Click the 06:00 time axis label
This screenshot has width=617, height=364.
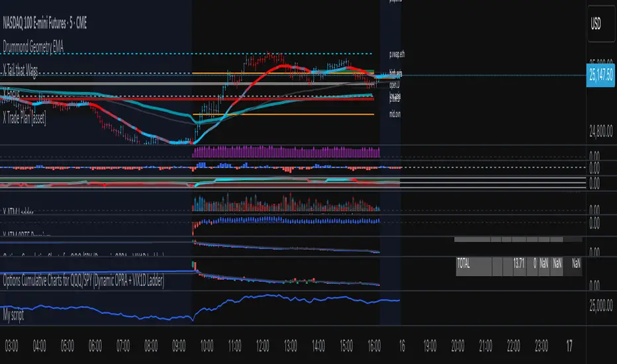(95, 346)
